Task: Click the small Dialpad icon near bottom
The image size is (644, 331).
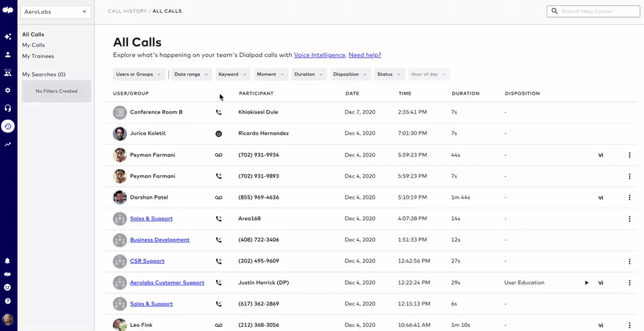Action: [x=7, y=274]
